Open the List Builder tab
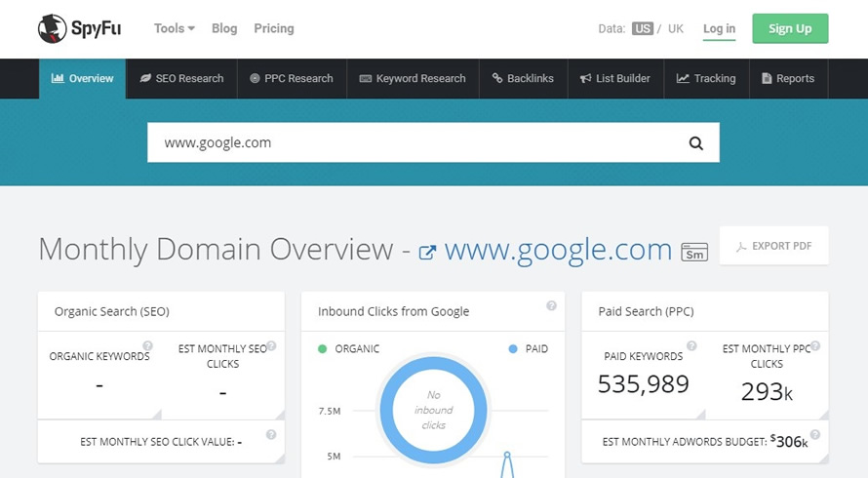The width and height of the screenshot is (868, 478). tap(615, 79)
